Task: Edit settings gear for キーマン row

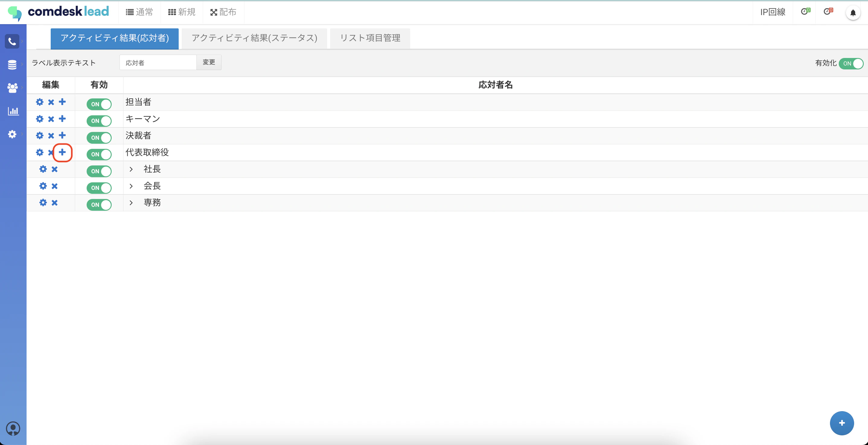Action: pyautogui.click(x=40, y=119)
